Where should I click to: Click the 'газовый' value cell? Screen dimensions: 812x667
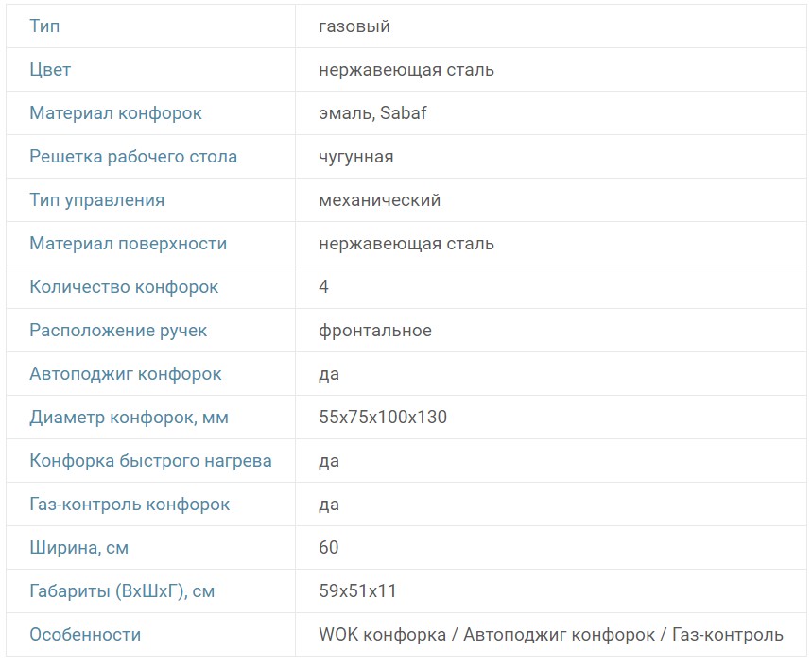354,26
